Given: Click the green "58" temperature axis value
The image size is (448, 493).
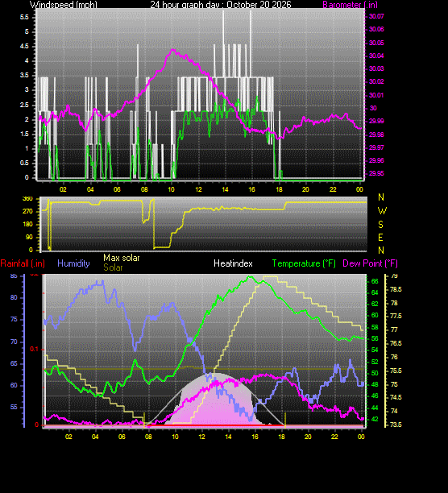Looking at the screenshot, I should coord(375,327).
